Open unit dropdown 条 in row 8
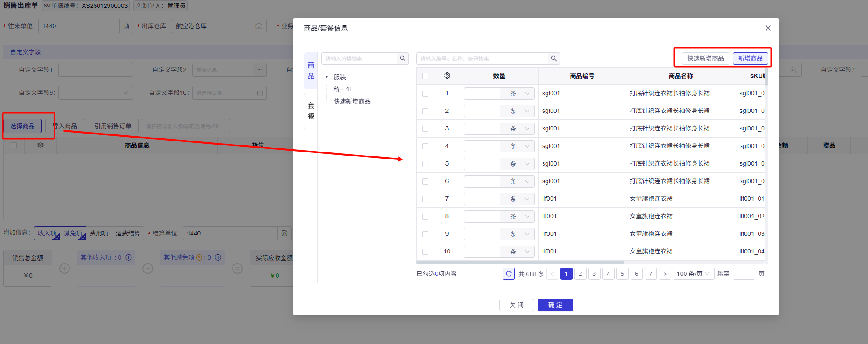Screen dimensions: 868x344 click(517, 217)
